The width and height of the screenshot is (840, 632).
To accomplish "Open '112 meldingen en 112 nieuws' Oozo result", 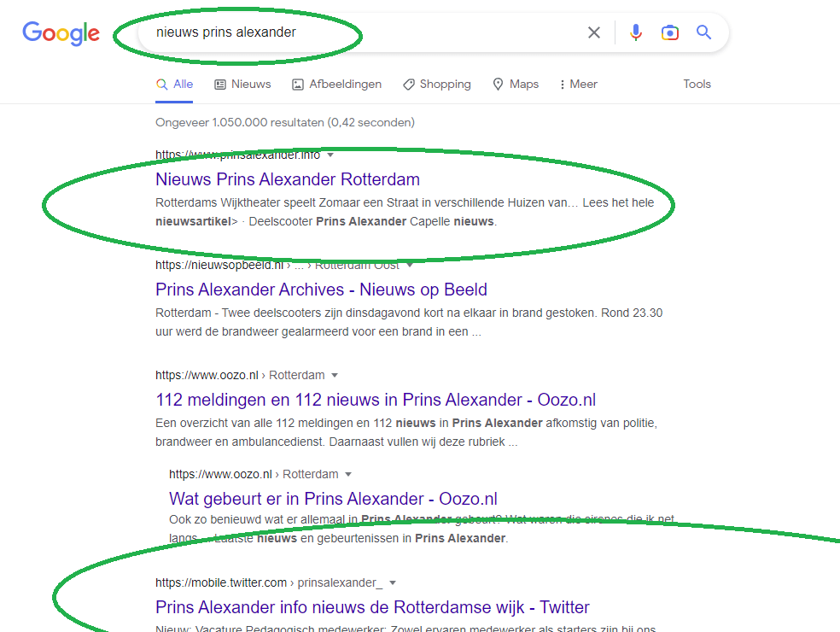I will (376, 400).
